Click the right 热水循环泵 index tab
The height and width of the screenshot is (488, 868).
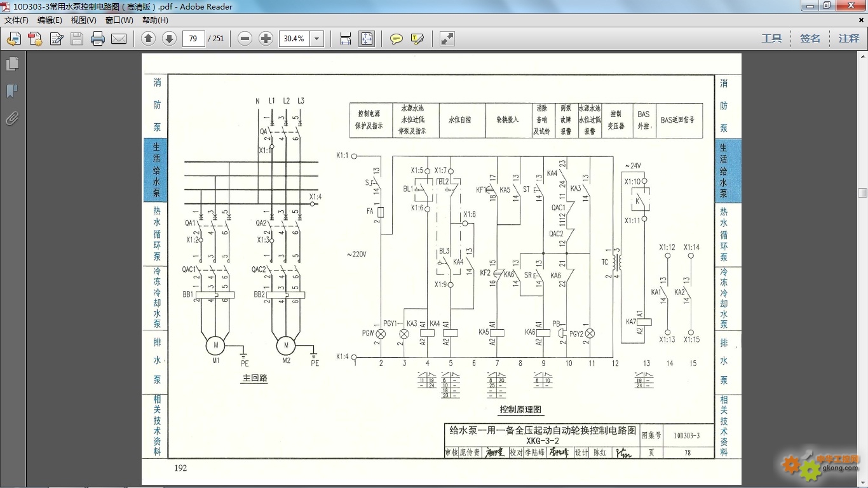coord(723,234)
